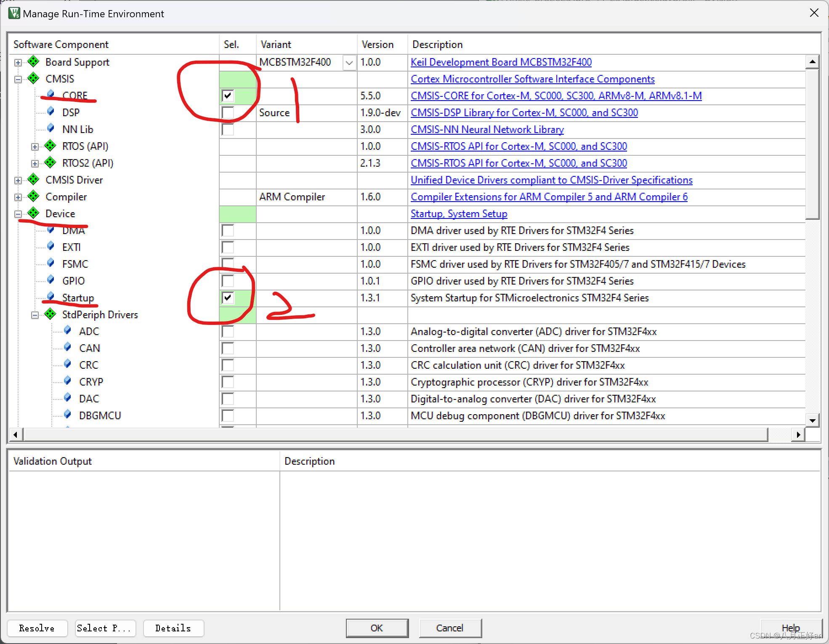The image size is (829, 644).
Task: Click the vertical scrollbar down arrow
Action: pyautogui.click(x=812, y=420)
